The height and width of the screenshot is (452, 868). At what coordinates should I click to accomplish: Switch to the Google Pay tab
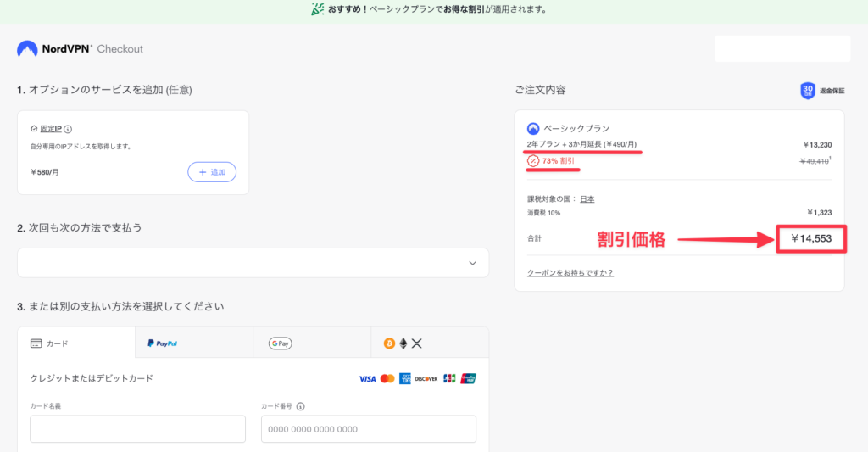[312, 343]
